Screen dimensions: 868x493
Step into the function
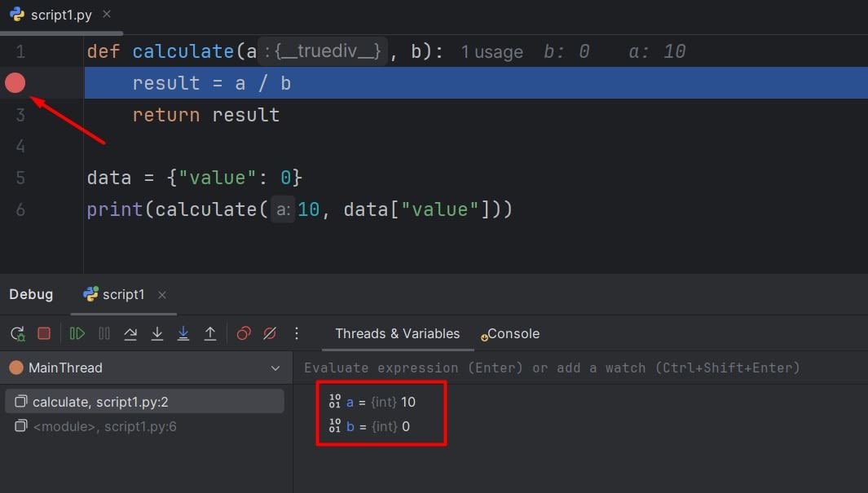pos(157,333)
